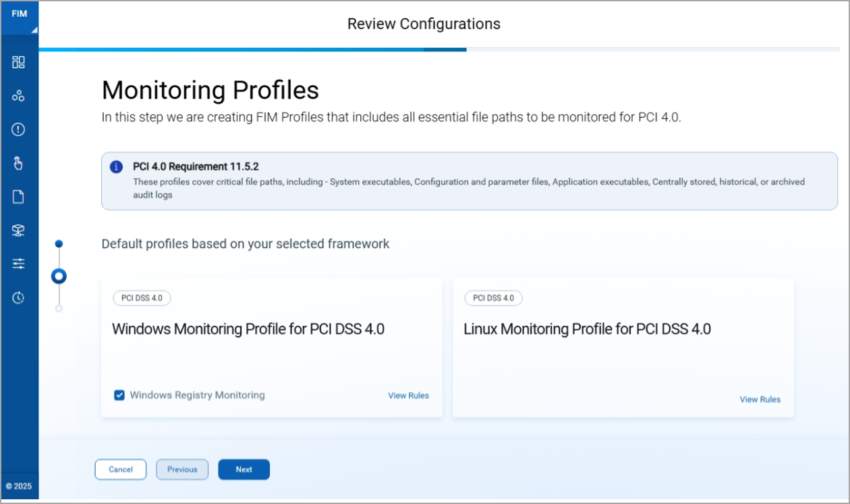
Task: Click Linux Monitoring Profile for PCI DSS 4.0 title
Action: [x=588, y=329]
